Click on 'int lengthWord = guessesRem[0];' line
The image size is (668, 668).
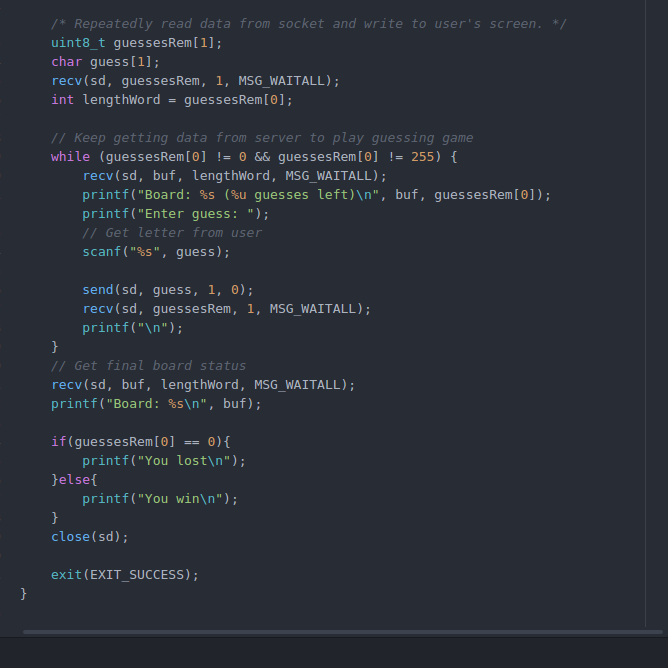coord(172,100)
